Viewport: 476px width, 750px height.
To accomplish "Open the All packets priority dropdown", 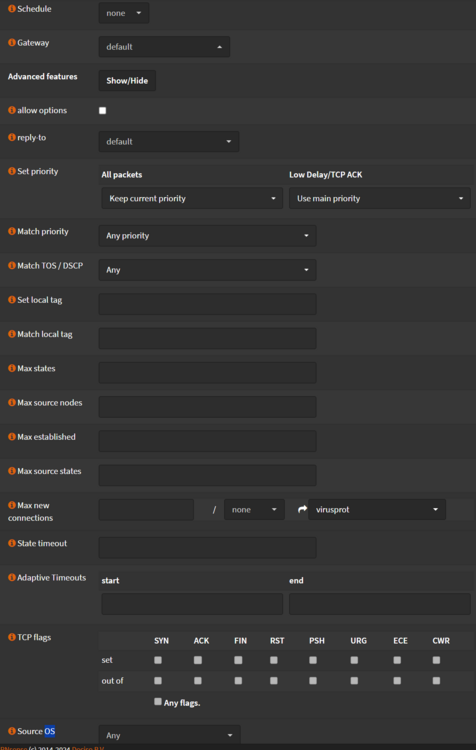I will [192, 199].
